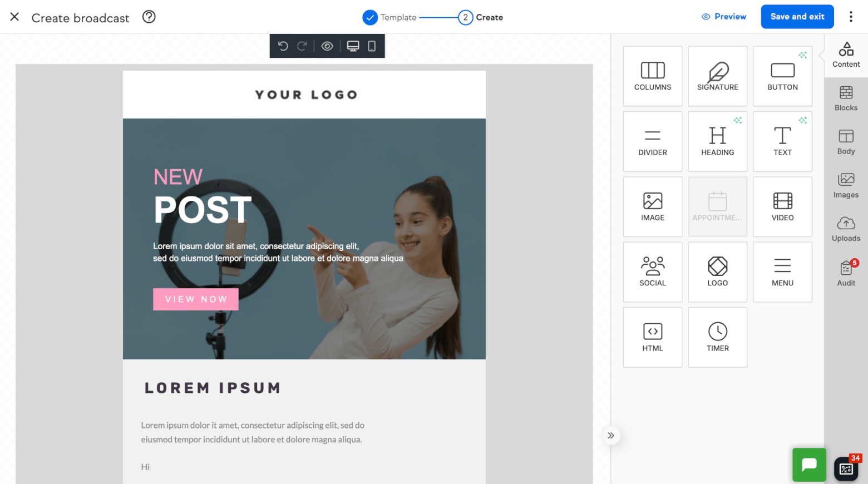Switch to desktop view mode
The image size is (868, 484).
[353, 46]
